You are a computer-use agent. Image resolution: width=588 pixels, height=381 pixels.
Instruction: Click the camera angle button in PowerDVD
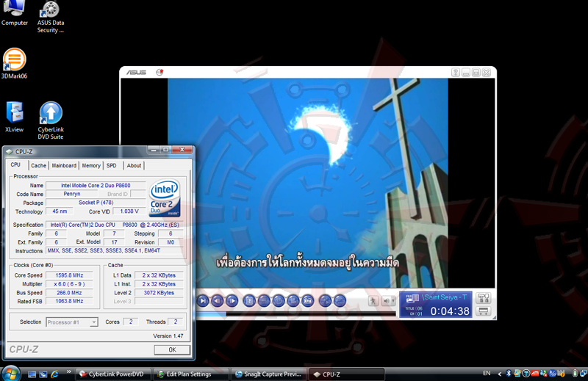[293, 300]
